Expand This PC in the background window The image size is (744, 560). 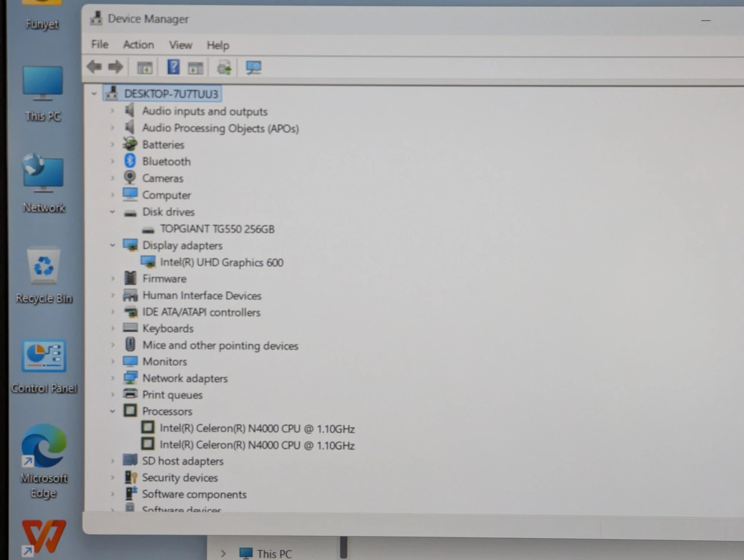coord(223,553)
